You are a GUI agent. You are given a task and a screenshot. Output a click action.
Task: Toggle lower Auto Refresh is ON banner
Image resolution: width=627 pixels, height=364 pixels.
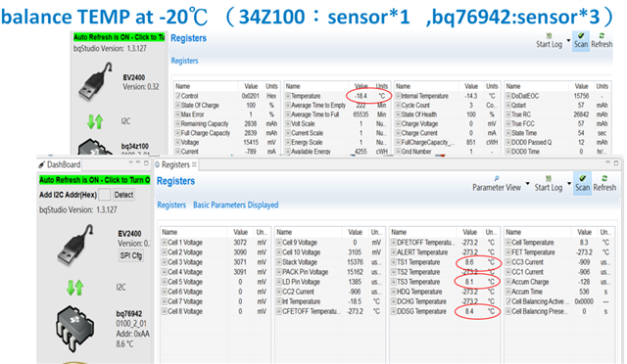(x=95, y=180)
